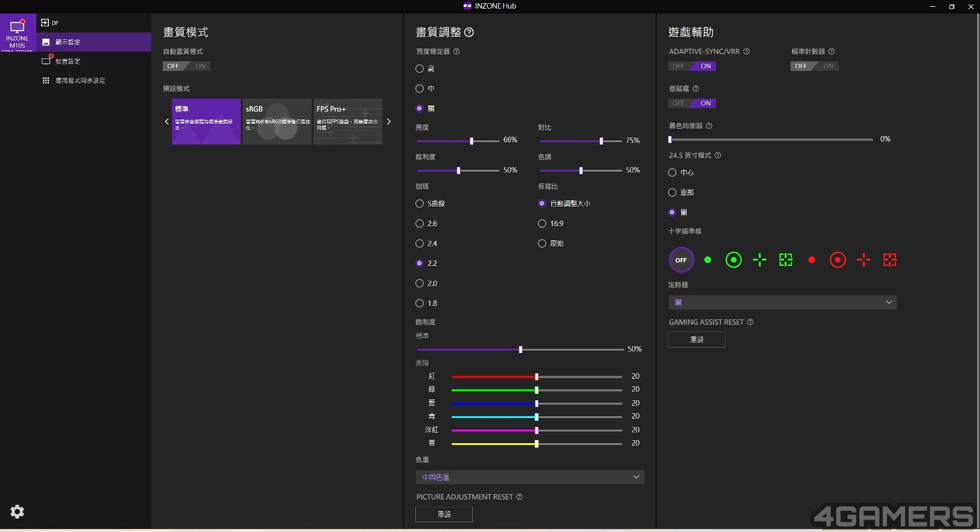Image resolution: width=980 pixels, height=532 pixels.
Task: Turn crosshair OFF with round button
Action: 681,260
